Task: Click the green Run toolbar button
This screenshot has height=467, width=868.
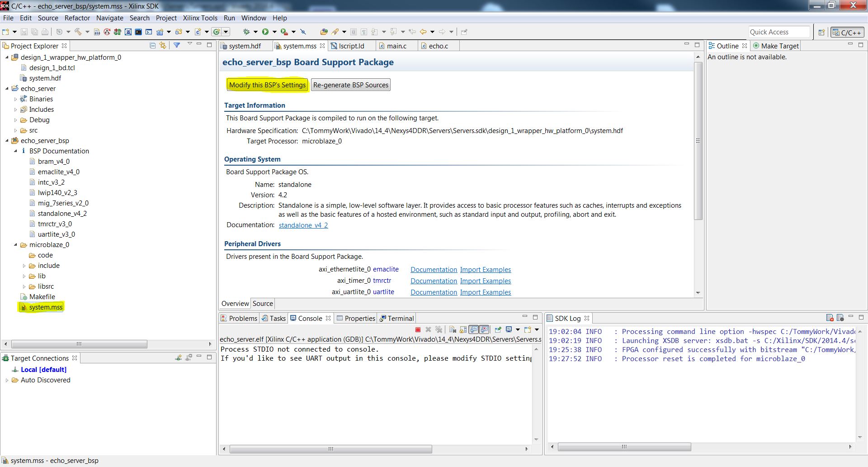Action: click(265, 32)
